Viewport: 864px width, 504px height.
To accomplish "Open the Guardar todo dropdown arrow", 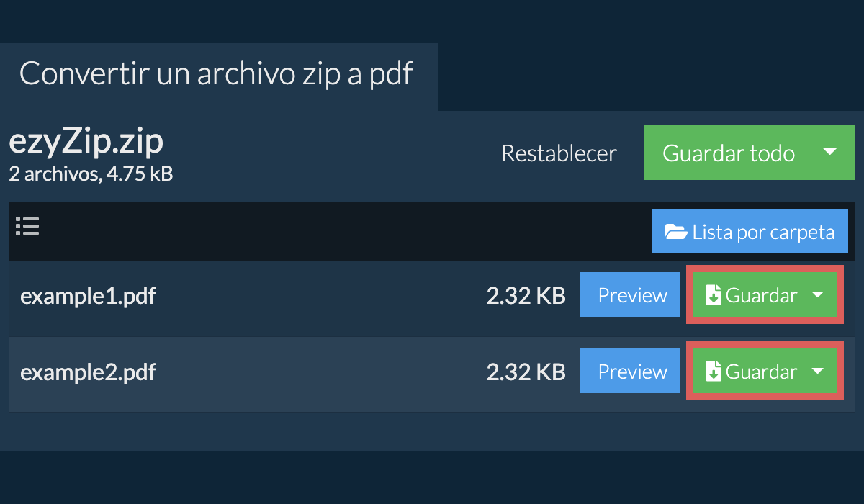I will (x=829, y=153).
